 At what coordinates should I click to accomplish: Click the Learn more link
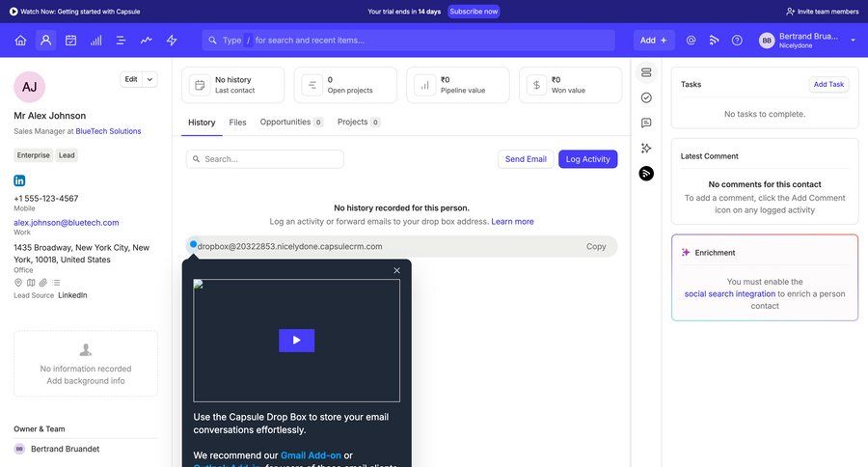coord(513,222)
